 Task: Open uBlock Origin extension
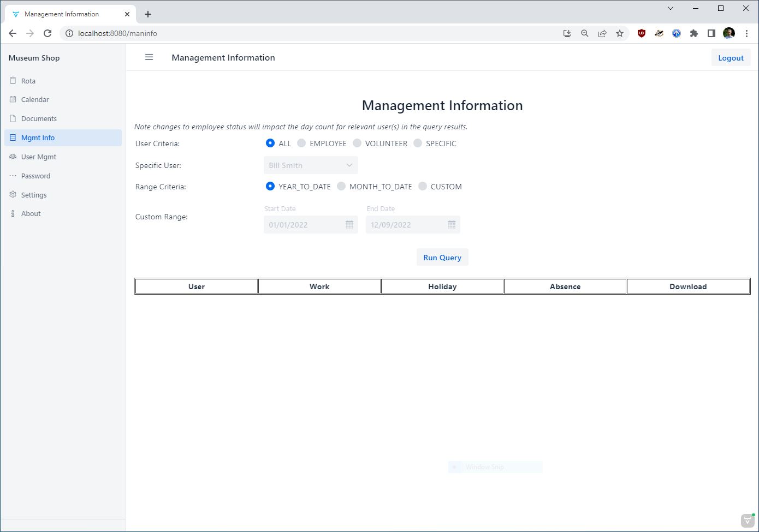(642, 33)
